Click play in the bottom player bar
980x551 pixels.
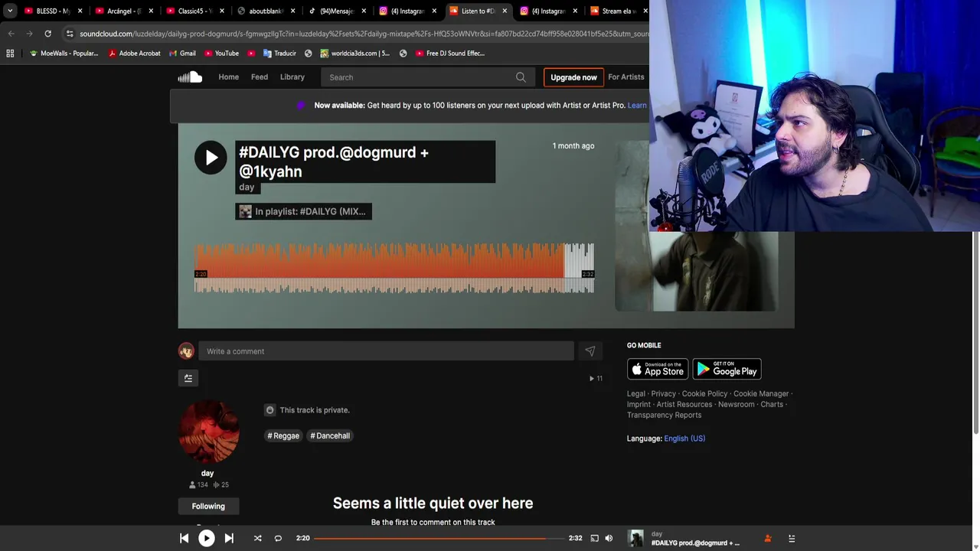pyautogui.click(x=207, y=538)
